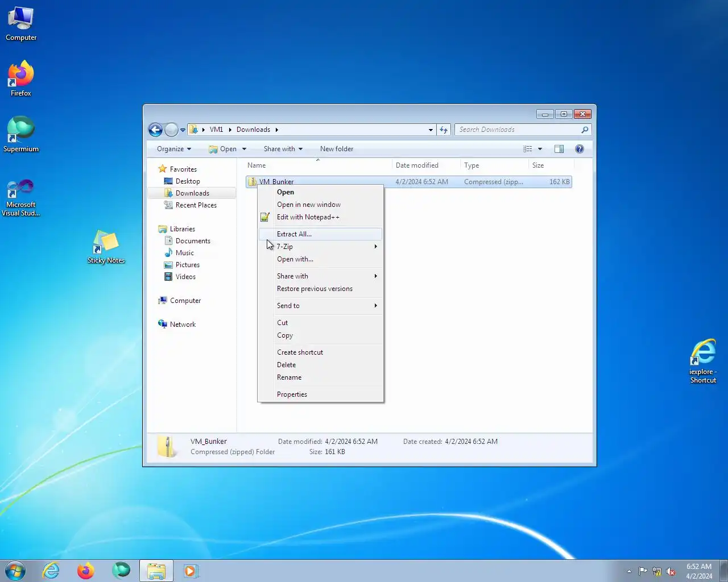Sort by the Date modified column header
Image resolution: width=728 pixels, height=582 pixels.
point(426,165)
